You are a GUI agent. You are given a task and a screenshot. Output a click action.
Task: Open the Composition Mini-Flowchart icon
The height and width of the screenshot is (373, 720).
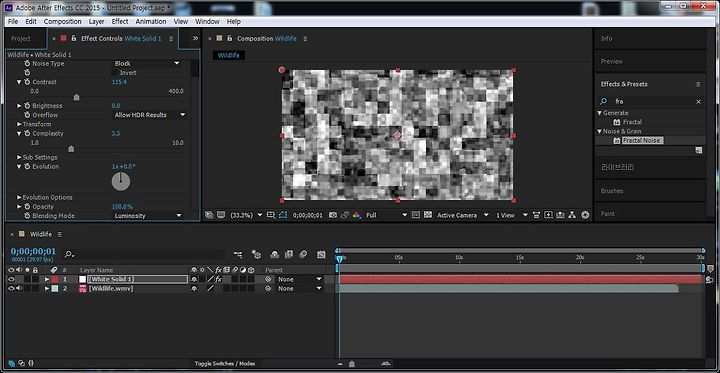pyautogui.click(x=238, y=254)
